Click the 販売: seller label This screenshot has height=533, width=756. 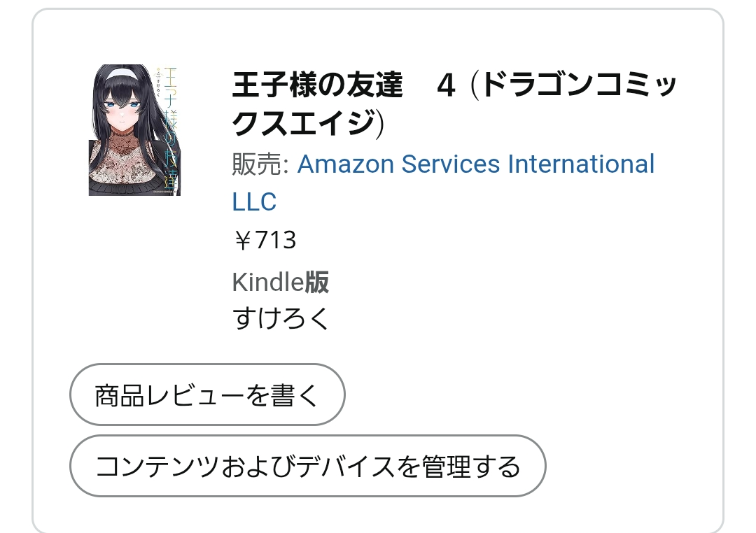pyautogui.click(x=260, y=165)
